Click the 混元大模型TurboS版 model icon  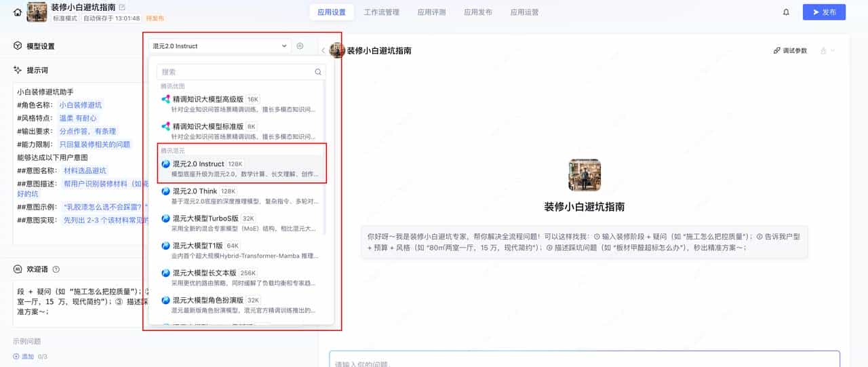[x=165, y=218]
